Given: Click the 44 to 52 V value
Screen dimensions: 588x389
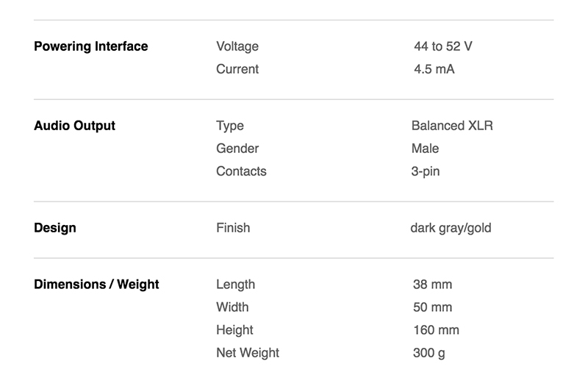Looking at the screenshot, I should tap(443, 46).
